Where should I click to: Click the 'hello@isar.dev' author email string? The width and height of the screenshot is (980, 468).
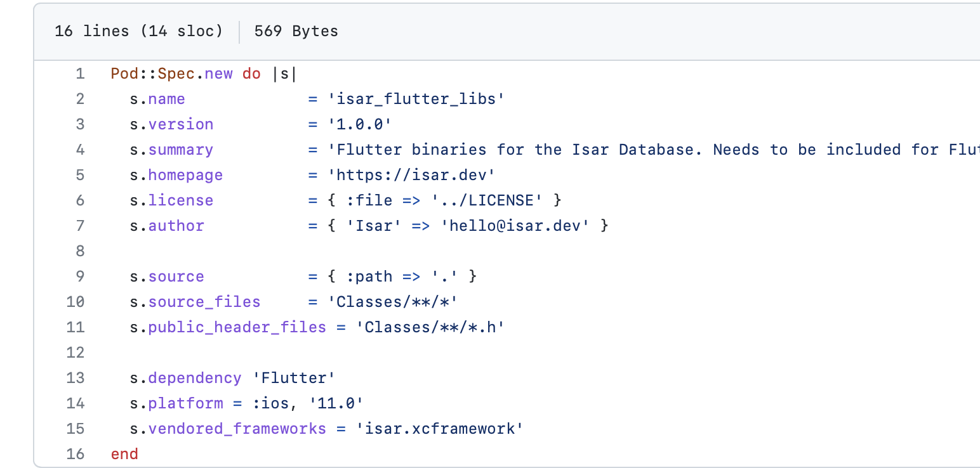point(515,226)
